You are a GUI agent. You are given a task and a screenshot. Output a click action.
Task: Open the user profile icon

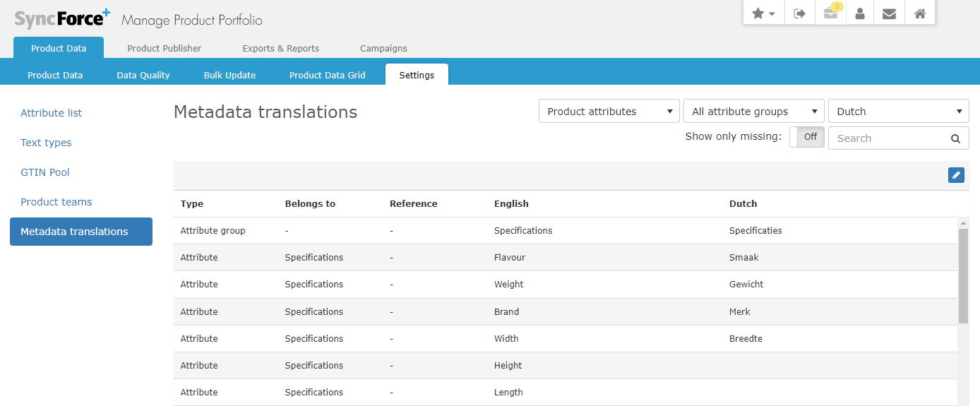coord(860,13)
